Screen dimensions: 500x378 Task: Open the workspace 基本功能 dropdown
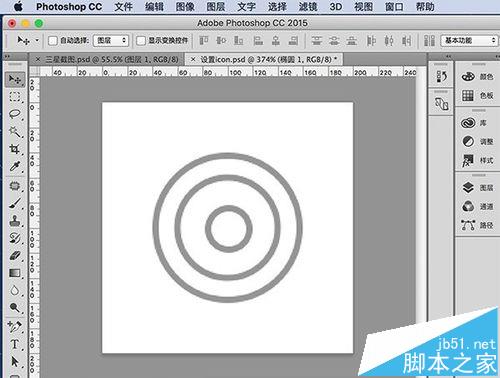(469, 41)
